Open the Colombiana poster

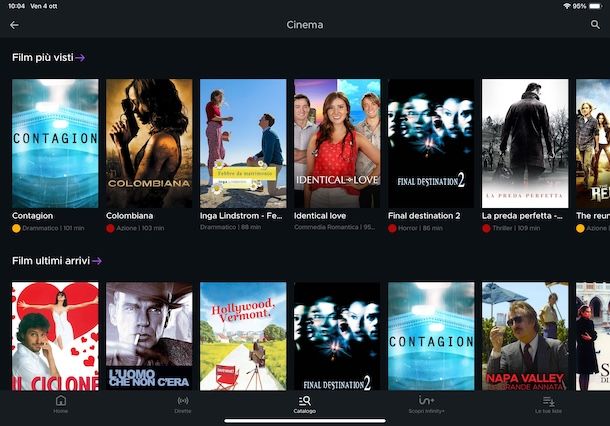149,144
